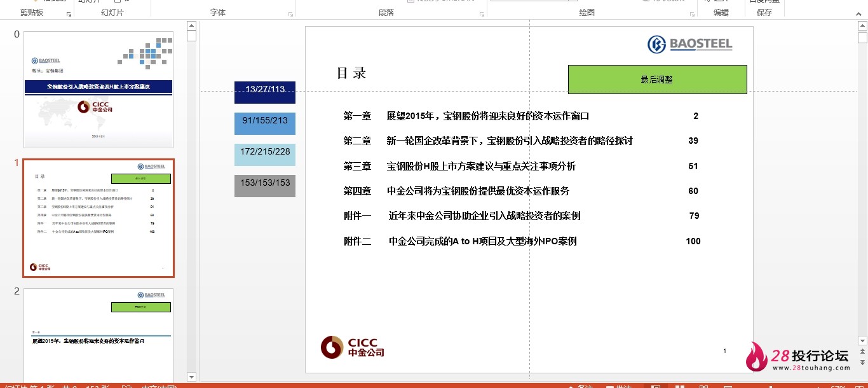Image resolution: width=868 pixels, height=388 pixels.
Task: Click thumbnail panel scroll-up arrow
Action: pyautogui.click(x=191, y=25)
